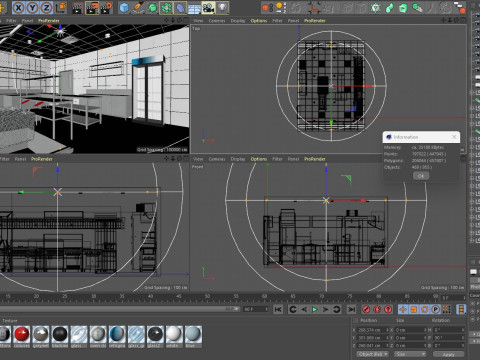Click the green Array modeling icon
480x360 pixels.
point(166,8)
